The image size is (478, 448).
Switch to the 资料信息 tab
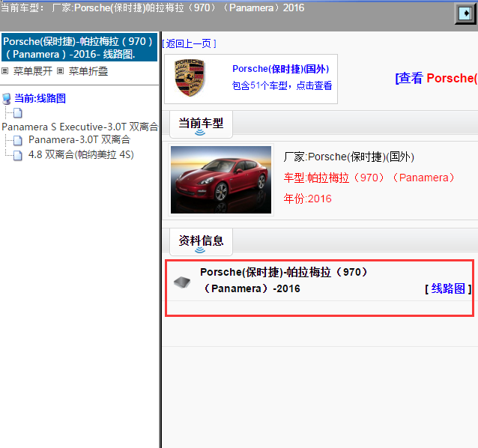pyautogui.click(x=201, y=241)
